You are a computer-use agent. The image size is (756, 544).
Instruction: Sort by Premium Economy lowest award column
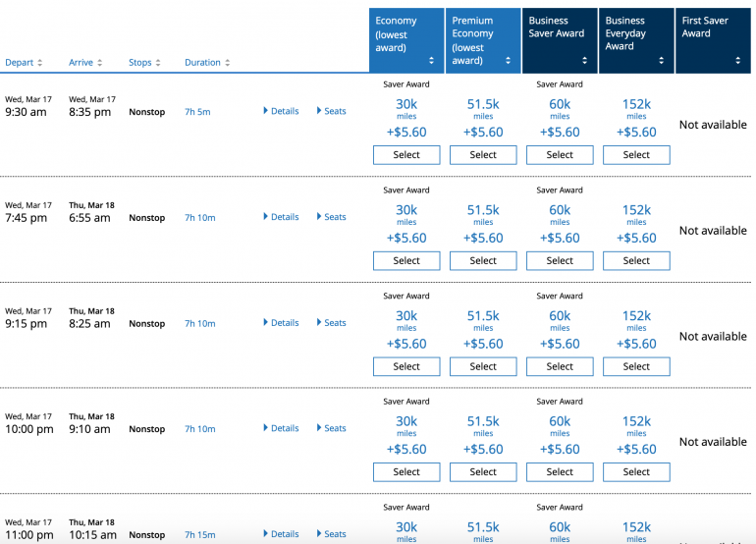pyautogui.click(x=509, y=61)
